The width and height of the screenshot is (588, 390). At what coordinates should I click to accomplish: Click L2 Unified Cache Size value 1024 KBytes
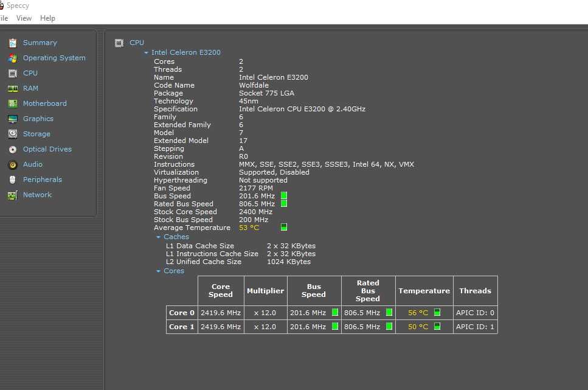pos(289,262)
